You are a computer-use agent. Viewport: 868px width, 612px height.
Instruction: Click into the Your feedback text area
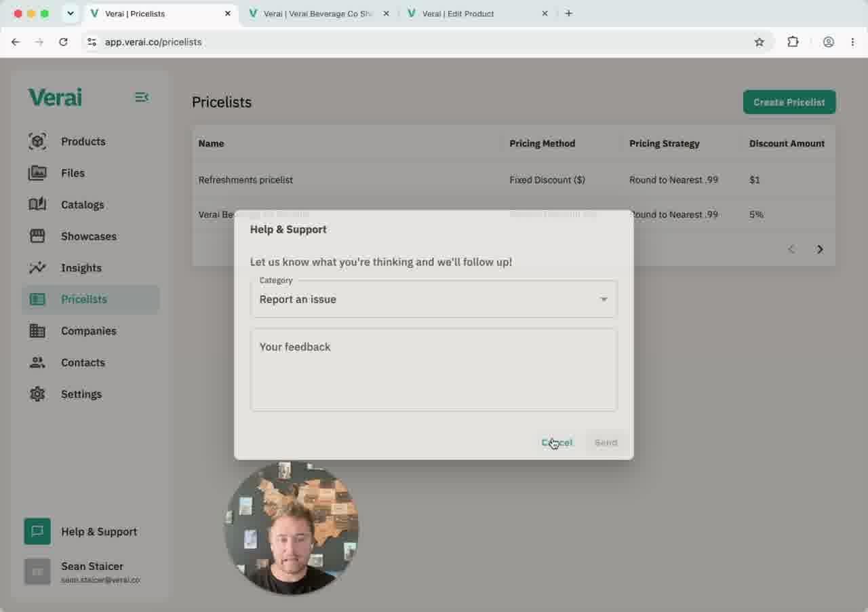pos(434,370)
